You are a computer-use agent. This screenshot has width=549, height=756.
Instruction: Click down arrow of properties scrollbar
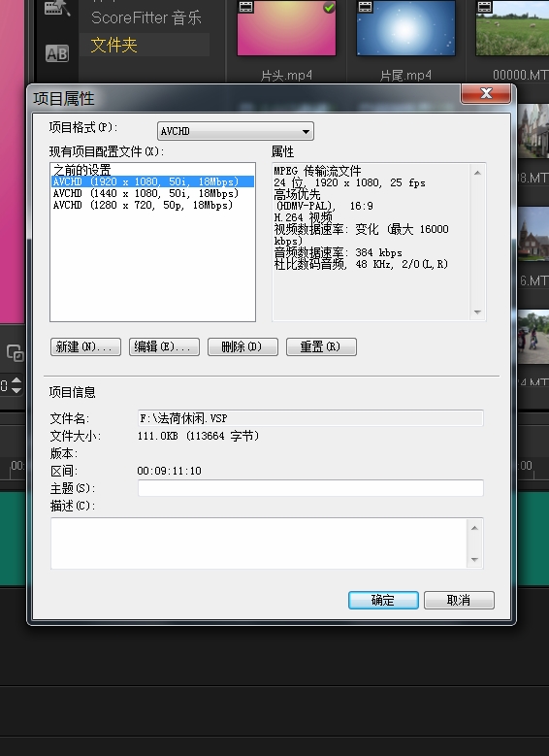[x=477, y=312]
